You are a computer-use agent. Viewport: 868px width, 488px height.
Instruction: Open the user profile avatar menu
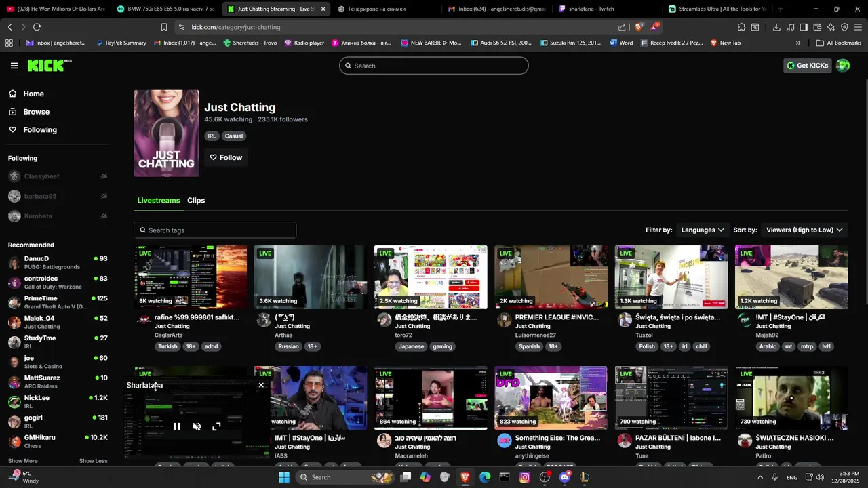coord(843,66)
